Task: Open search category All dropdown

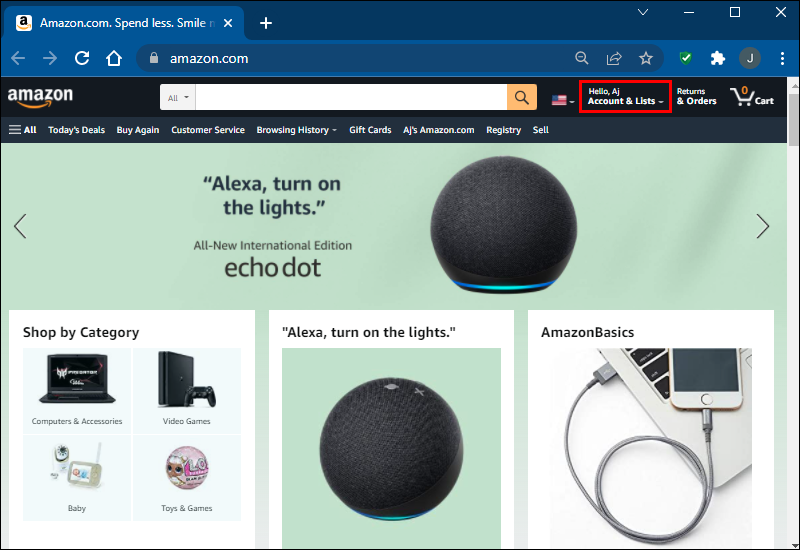Action: point(178,97)
